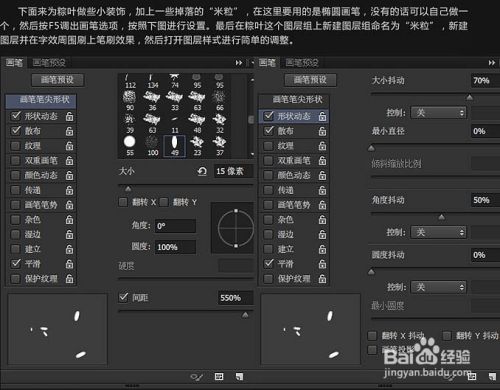This screenshot has height=390, width=500.
Task: Click reset brush size icon beside 15 像素
Action: click(x=202, y=171)
